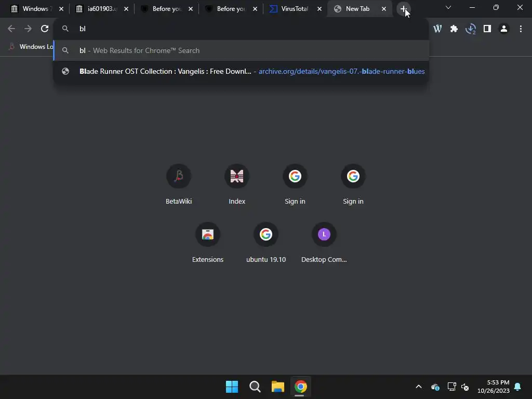Open the Windows Lo... bookmark
Viewport: 532px width, 399px height.
[31, 47]
